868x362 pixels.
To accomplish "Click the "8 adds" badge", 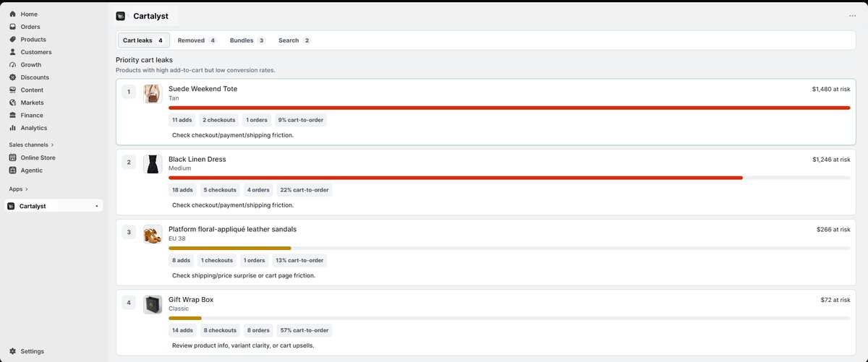I will [182, 260].
